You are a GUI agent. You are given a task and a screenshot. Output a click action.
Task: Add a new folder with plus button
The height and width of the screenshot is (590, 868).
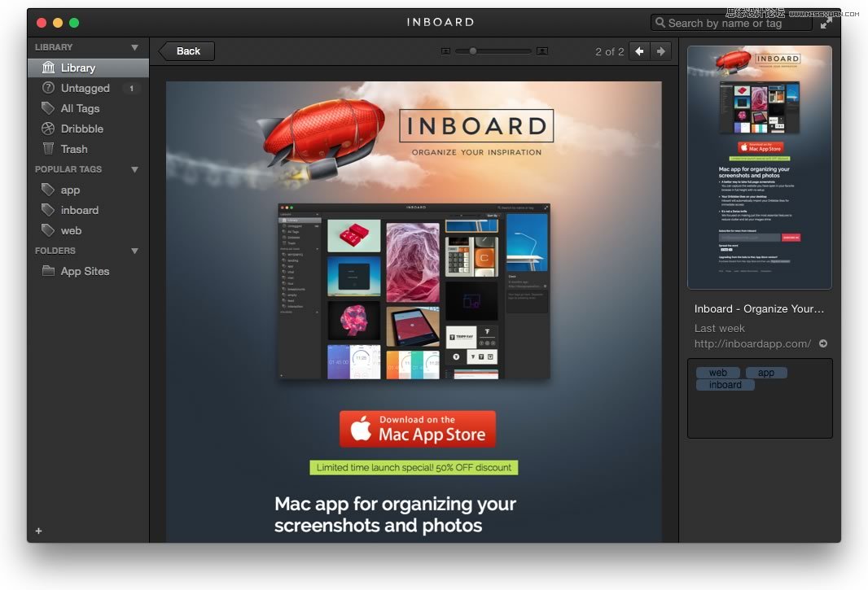pyautogui.click(x=39, y=531)
